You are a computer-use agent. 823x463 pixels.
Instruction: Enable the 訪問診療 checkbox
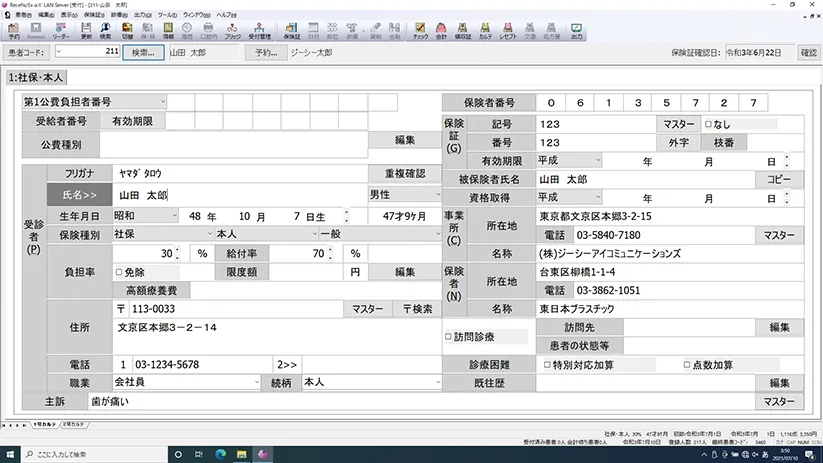coord(448,337)
